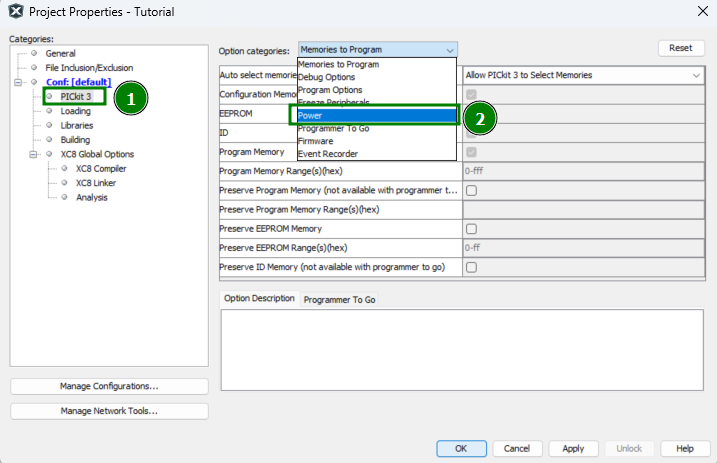Open the Option categories combo box

tap(378, 49)
